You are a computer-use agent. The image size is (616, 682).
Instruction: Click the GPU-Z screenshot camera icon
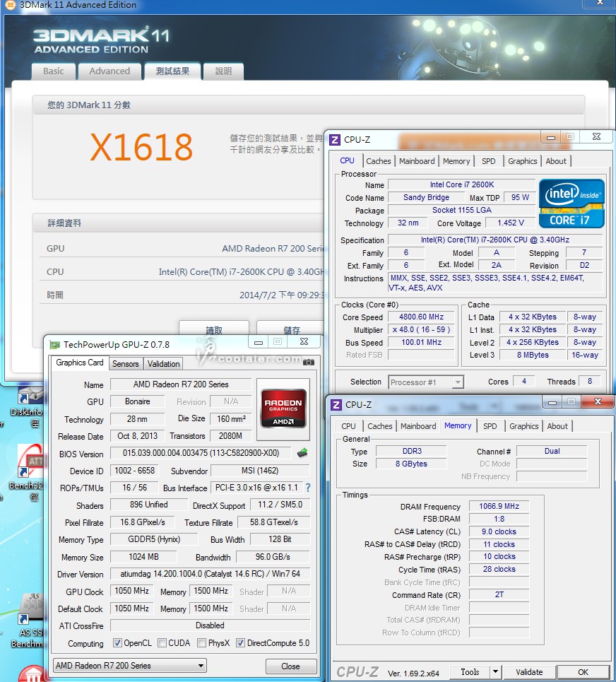pos(309,362)
